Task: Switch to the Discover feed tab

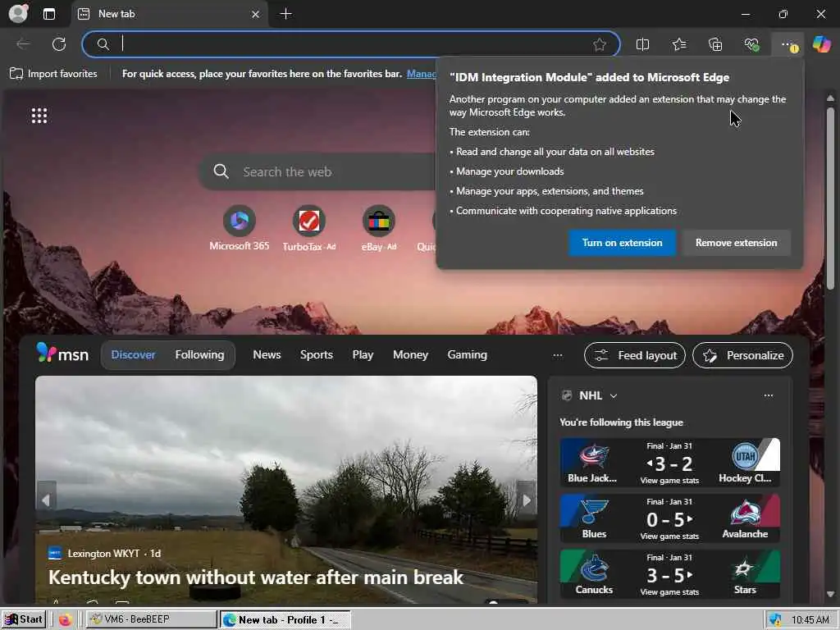Action: (x=133, y=354)
